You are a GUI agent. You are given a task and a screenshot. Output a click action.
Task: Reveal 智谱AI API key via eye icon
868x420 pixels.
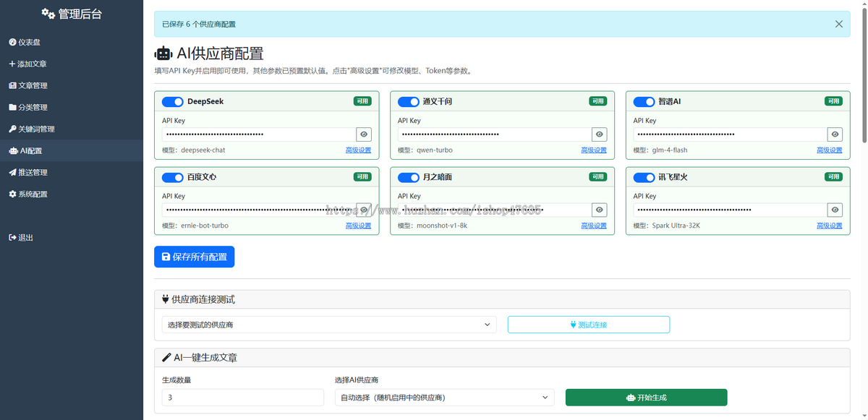(835, 134)
